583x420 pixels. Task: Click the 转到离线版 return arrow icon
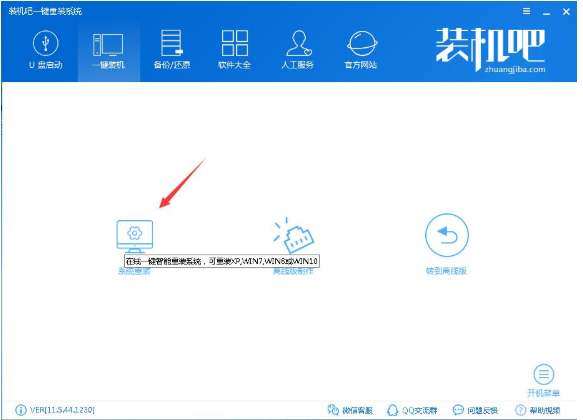[447, 235]
